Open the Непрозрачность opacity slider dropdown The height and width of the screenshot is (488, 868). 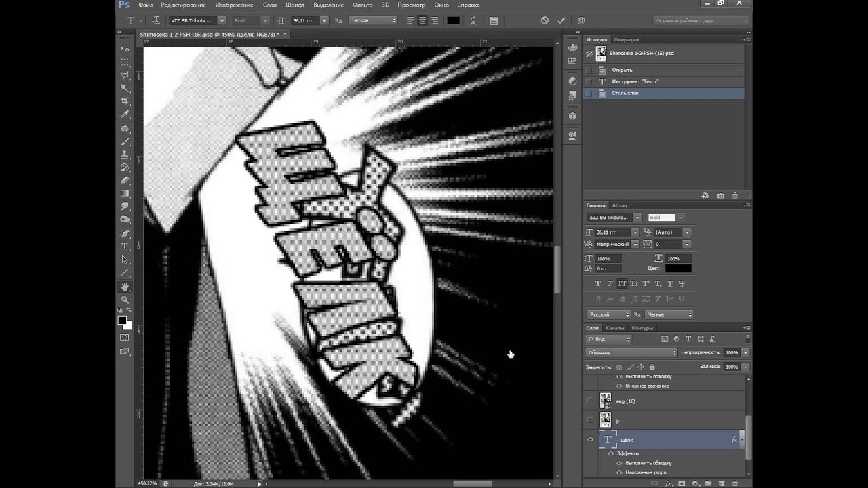pos(745,352)
